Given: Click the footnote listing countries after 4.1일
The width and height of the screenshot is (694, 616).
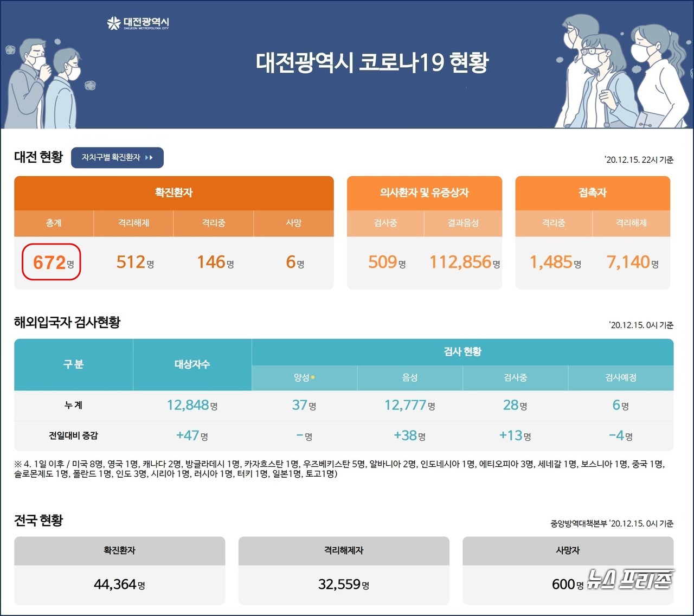Looking at the screenshot, I should point(340,469).
